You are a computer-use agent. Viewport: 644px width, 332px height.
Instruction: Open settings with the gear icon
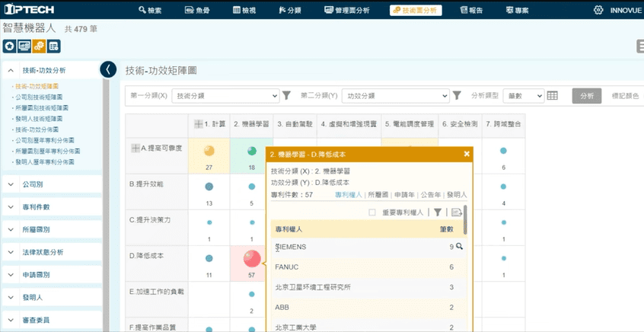pyautogui.click(x=598, y=11)
